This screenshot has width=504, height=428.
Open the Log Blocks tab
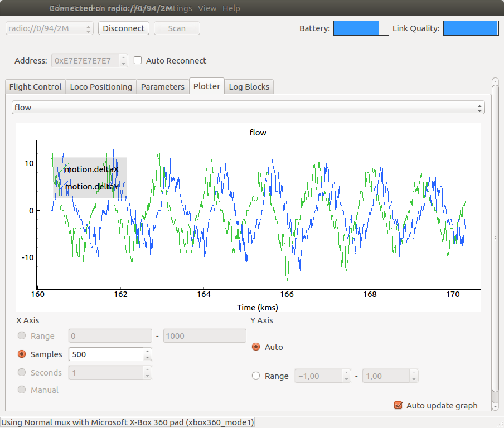(x=249, y=87)
